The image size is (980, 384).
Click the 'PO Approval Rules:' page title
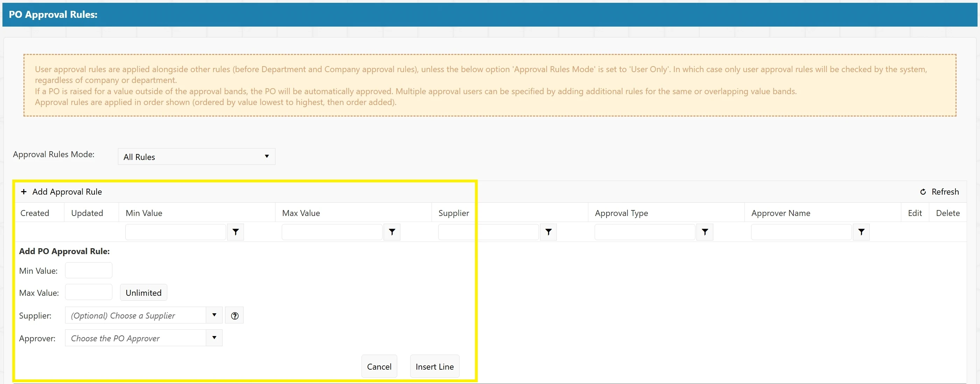point(53,14)
